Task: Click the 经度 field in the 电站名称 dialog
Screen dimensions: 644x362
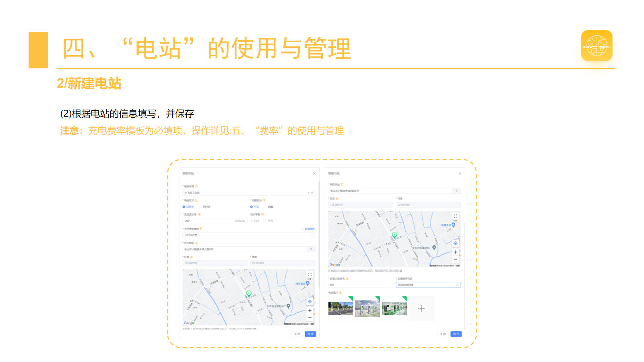Action: point(215,263)
